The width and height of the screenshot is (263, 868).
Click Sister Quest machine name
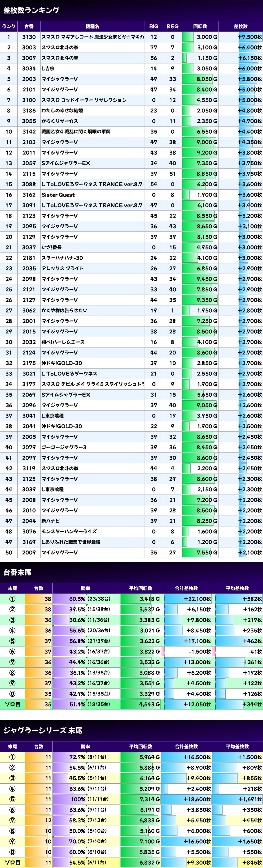click(x=58, y=195)
